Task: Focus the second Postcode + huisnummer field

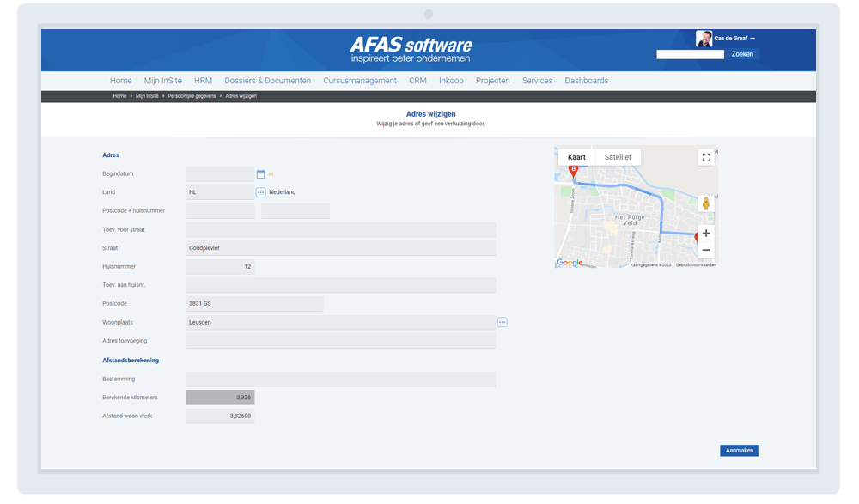Action: point(295,211)
